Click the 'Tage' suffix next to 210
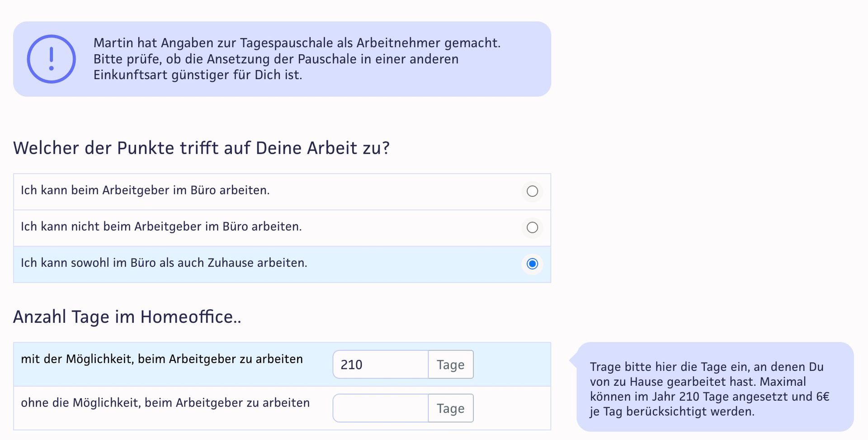 pyautogui.click(x=451, y=364)
